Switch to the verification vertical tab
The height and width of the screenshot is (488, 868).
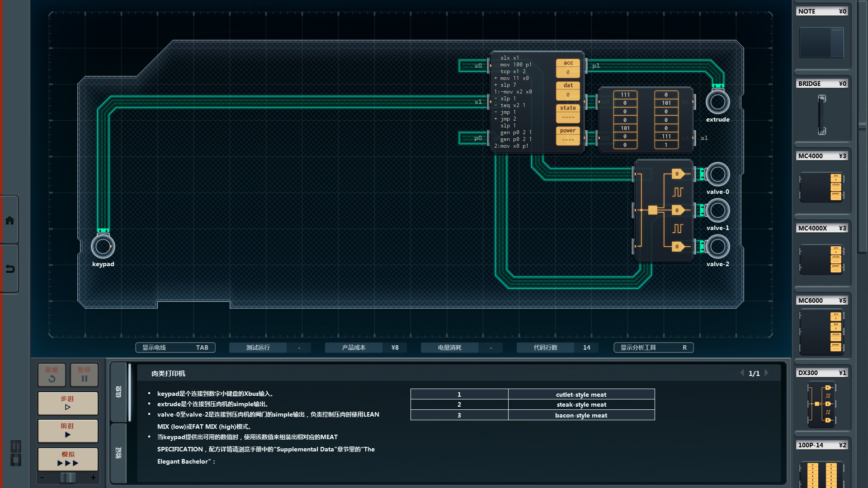(x=119, y=453)
